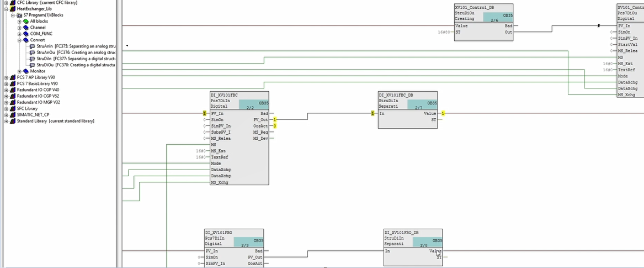Expand the PCS 7 AP Library V90 node
Viewport: 644px width, 268px height.
(6, 77)
